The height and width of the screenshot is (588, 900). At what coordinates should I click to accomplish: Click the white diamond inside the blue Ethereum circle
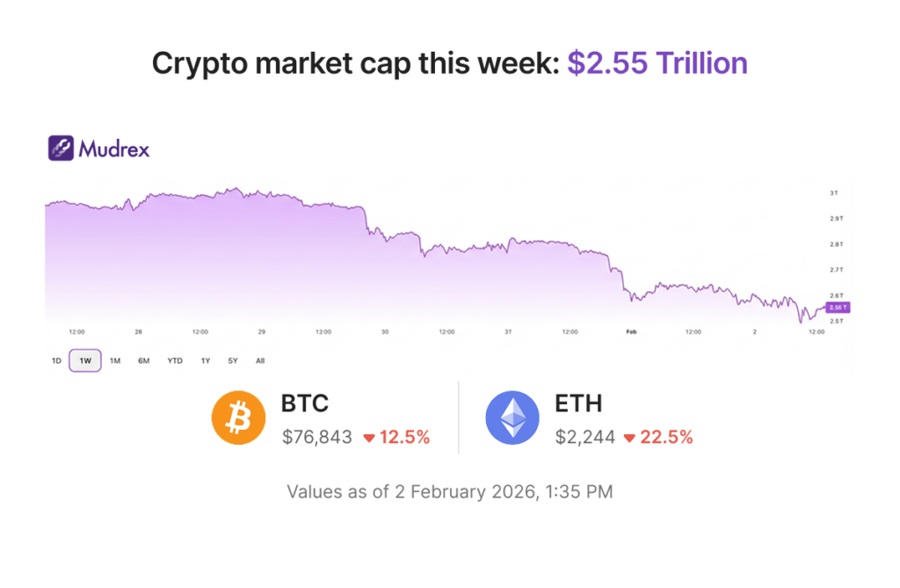512,417
